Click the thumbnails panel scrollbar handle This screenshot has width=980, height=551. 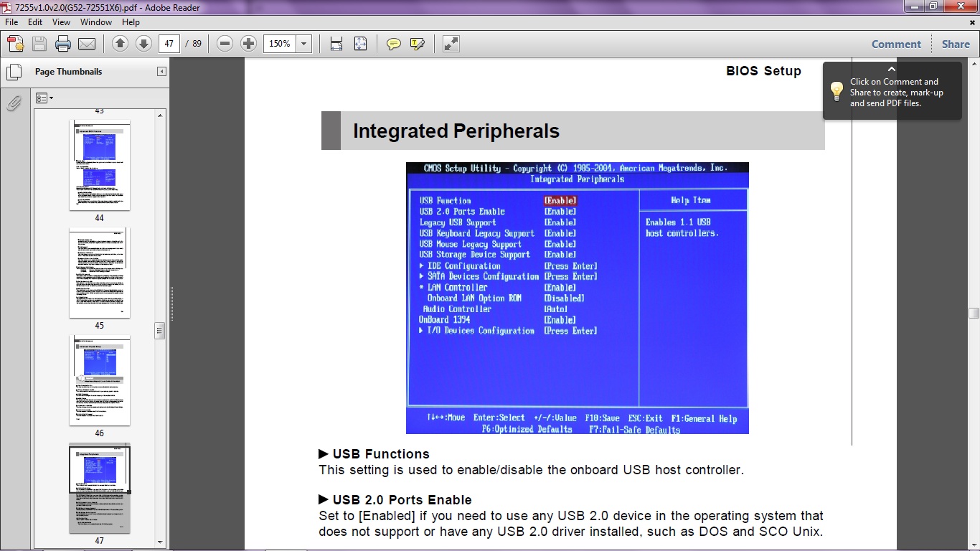[161, 330]
